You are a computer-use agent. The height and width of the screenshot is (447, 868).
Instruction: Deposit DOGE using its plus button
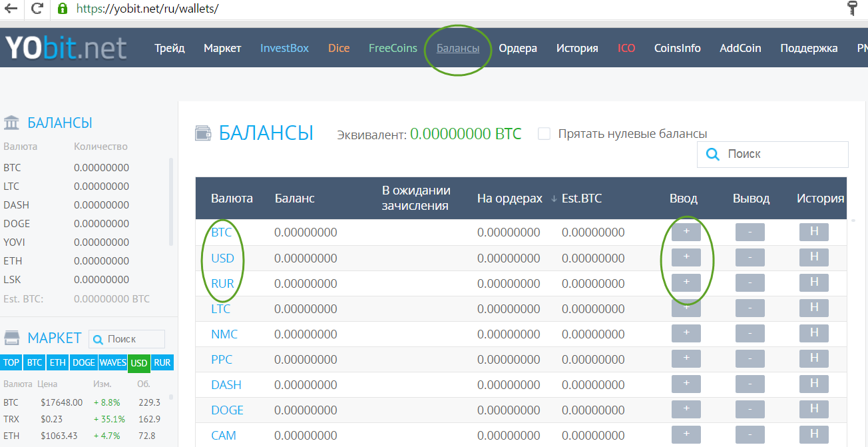point(686,409)
